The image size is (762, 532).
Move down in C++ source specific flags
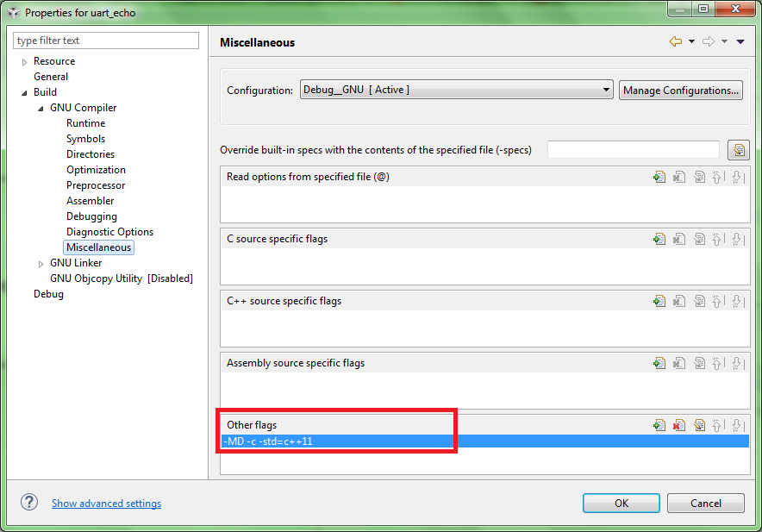[738, 302]
